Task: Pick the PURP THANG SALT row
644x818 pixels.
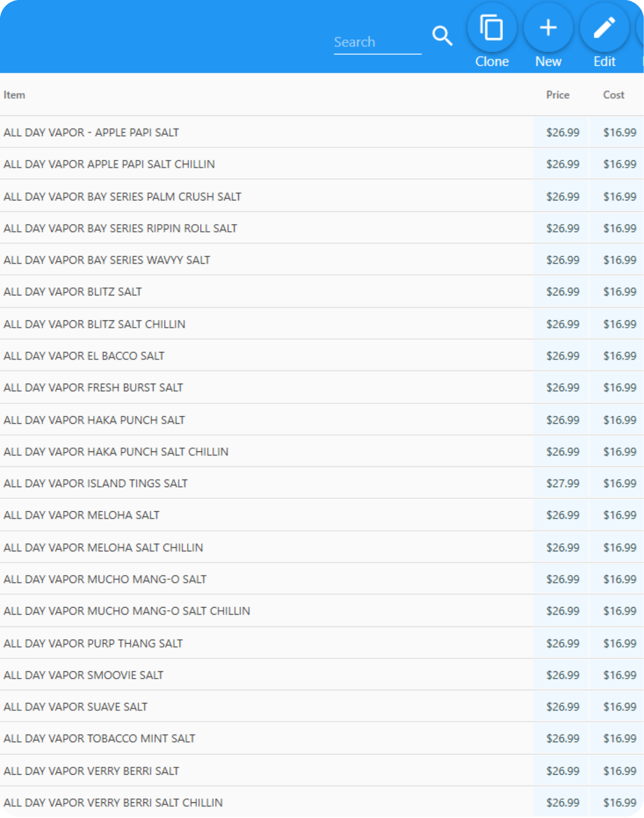Action: pyautogui.click(x=93, y=643)
